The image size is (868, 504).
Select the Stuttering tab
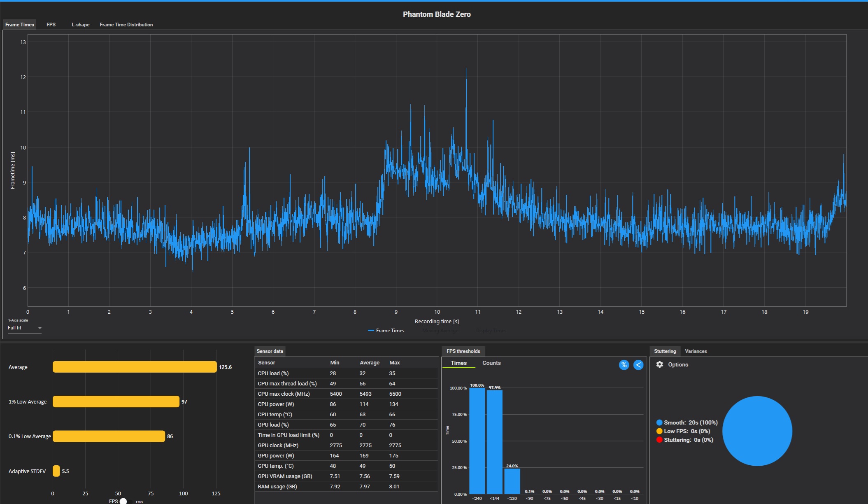click(665, 351)
